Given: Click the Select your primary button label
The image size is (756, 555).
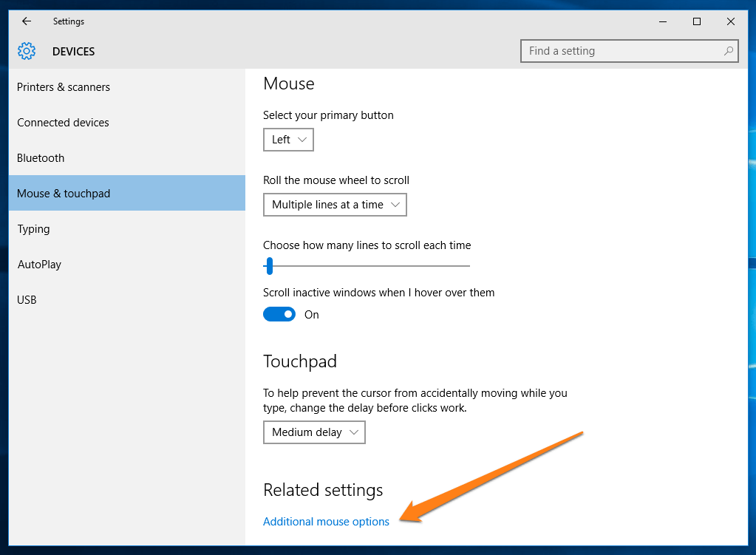Looking at the screenshot, I should coord(328,115).
